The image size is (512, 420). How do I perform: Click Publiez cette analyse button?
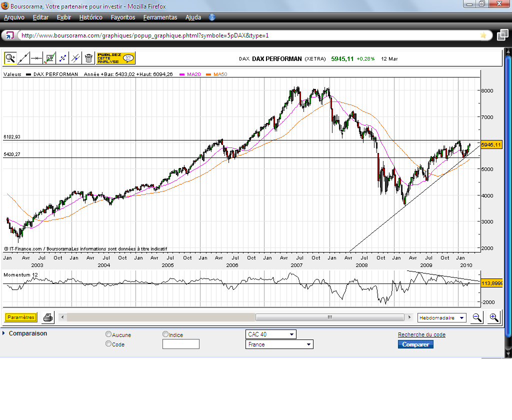115,58
